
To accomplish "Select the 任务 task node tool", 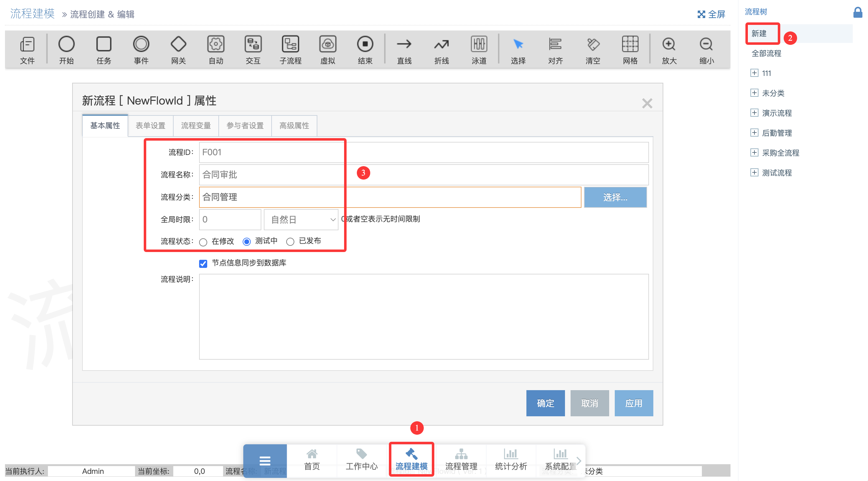I will pos(104,51).
